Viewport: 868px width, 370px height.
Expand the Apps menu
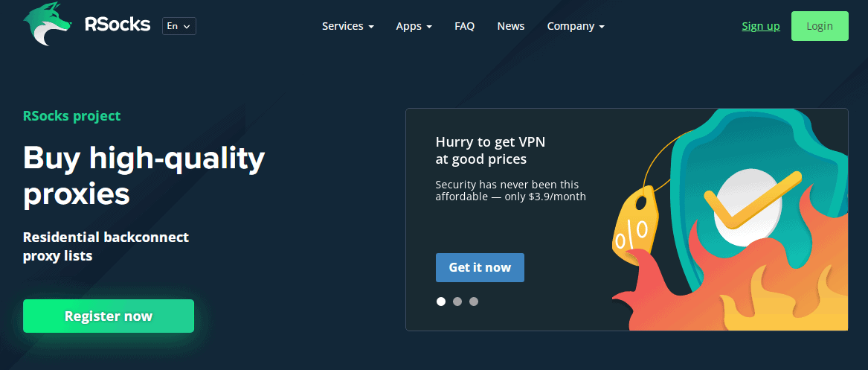pyautogui.click(x=414, y=26)
